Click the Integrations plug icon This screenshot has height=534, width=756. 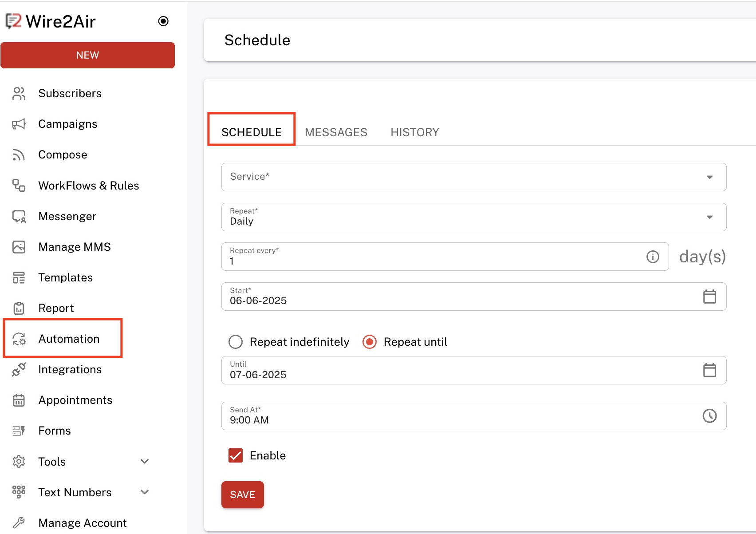click(x=19, y=369)
